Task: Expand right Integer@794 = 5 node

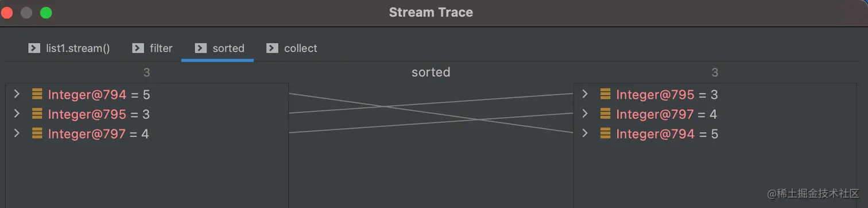Action: pyautogui.click(x=585, y=133)
